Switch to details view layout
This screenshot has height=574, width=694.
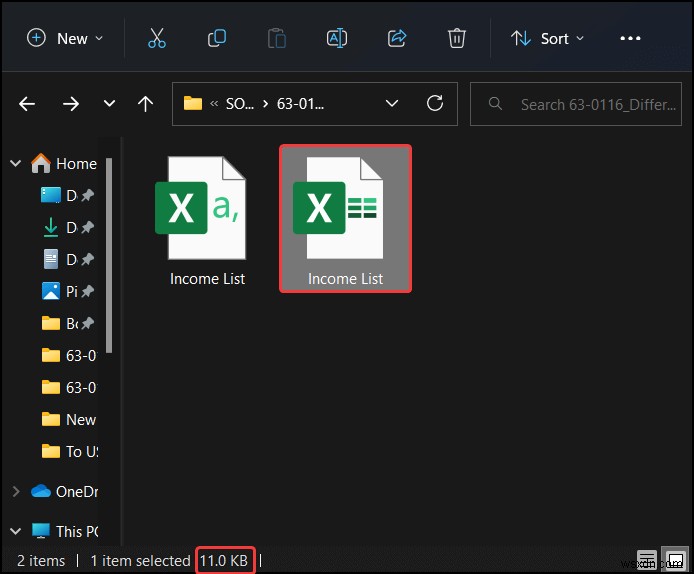point(647,560)
